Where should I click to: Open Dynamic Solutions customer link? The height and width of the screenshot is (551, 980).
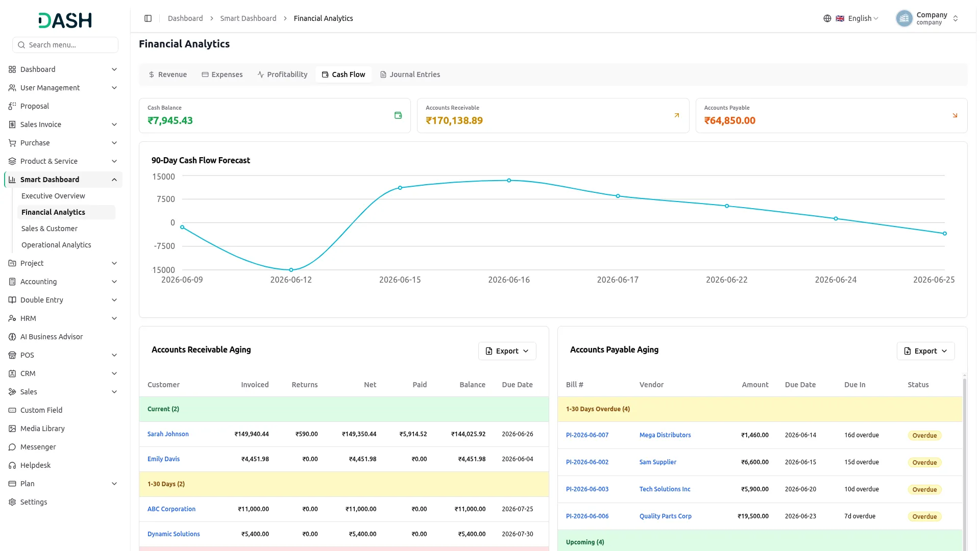pyautogui.click(x=174, y=534)
